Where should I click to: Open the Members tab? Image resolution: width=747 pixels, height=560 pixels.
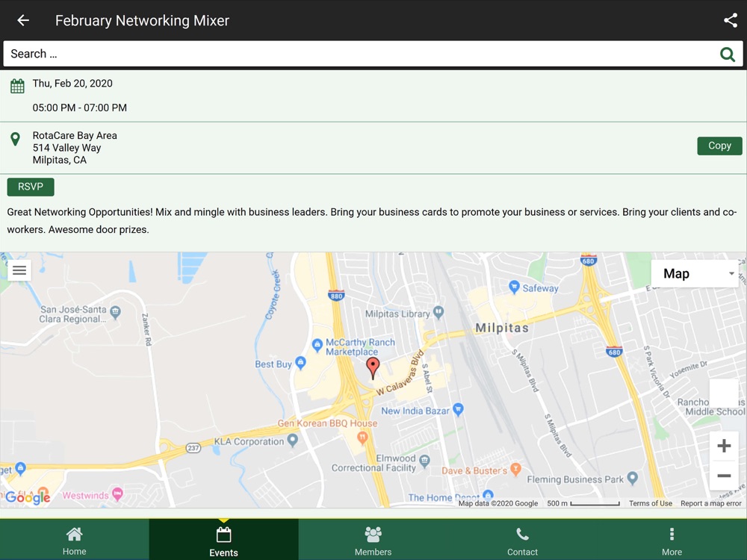pyautogui.click(x=373, y=540)
